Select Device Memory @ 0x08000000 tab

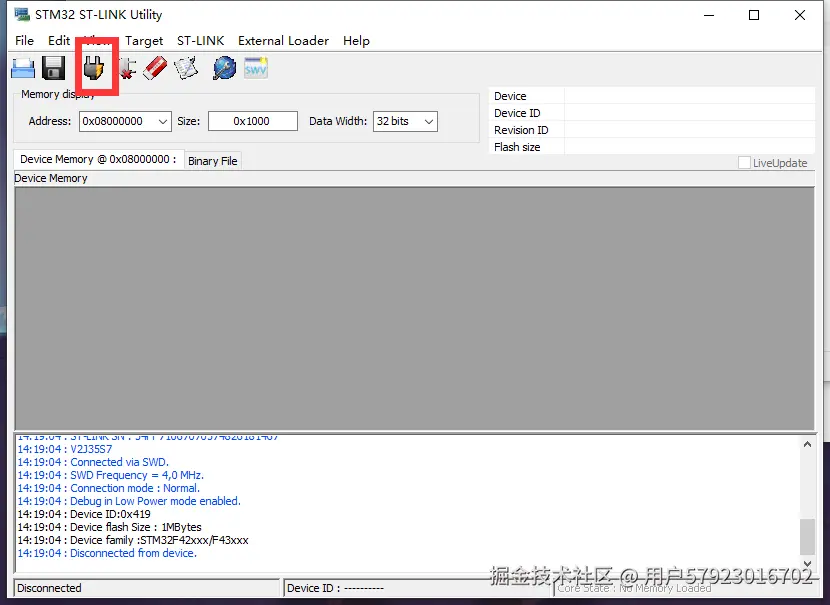point(98,159)
